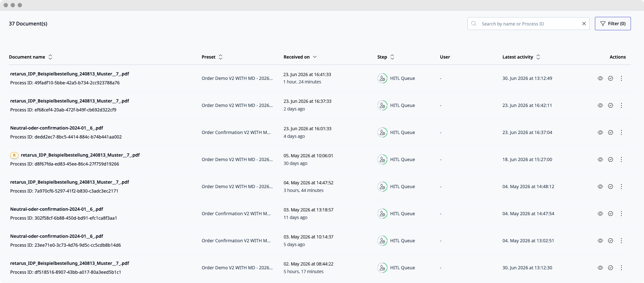Click HITL Queue step icon for Process ID 23ee71e0
644x283 pixels.
tap(382, 241)
